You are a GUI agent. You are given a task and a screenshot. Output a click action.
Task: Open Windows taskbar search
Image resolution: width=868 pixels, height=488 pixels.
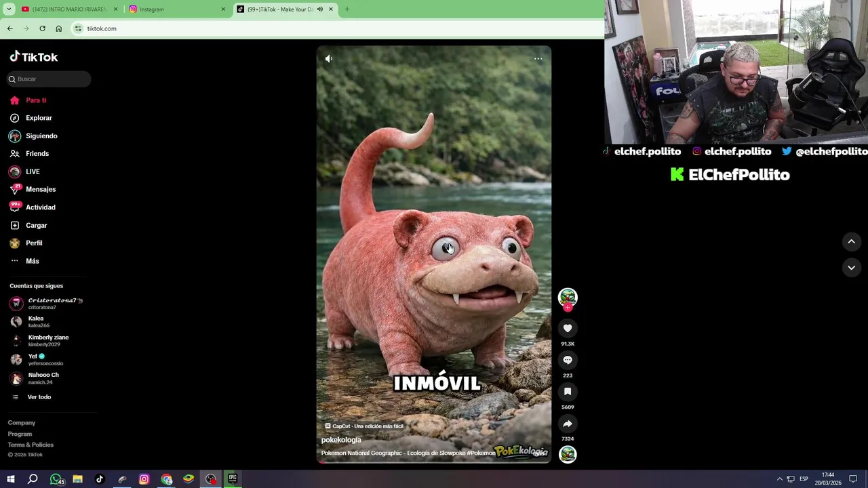[x=33, y=479]
